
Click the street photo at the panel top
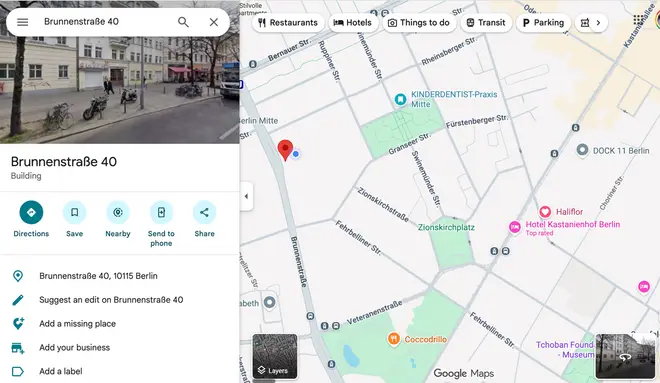click(x=120, y=90)
